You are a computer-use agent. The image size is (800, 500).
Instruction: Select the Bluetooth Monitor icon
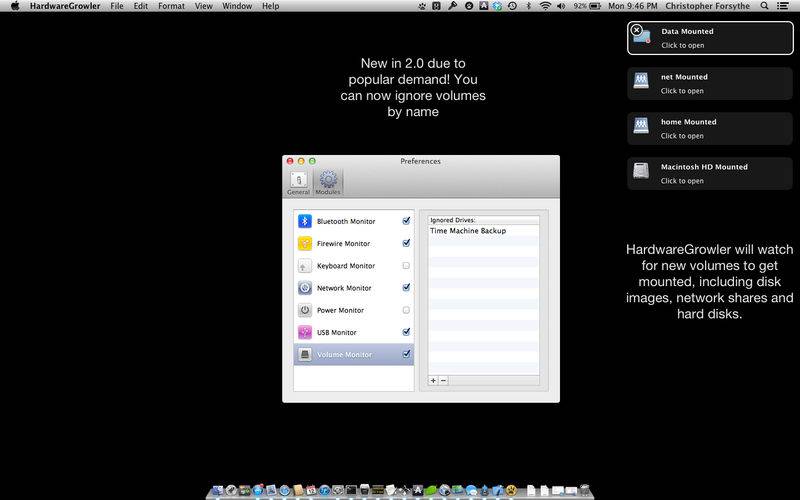point(305,221)
